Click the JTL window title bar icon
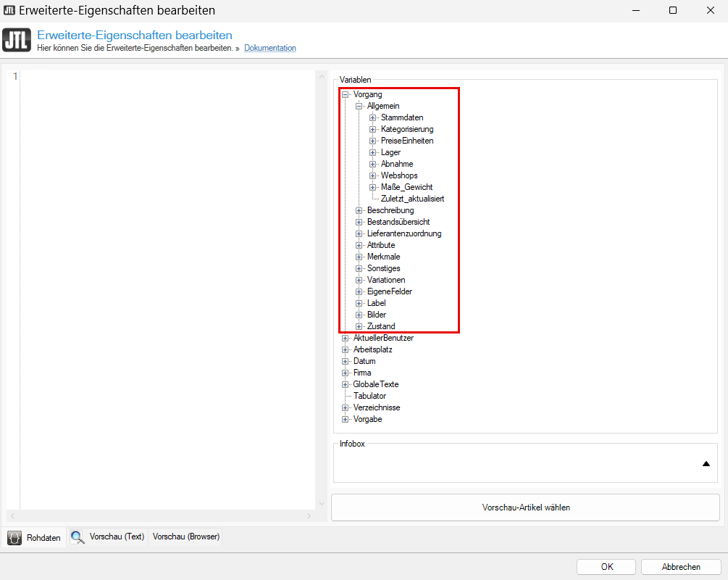Viewport: 728px width, 580px height. (x=9, y=10)
